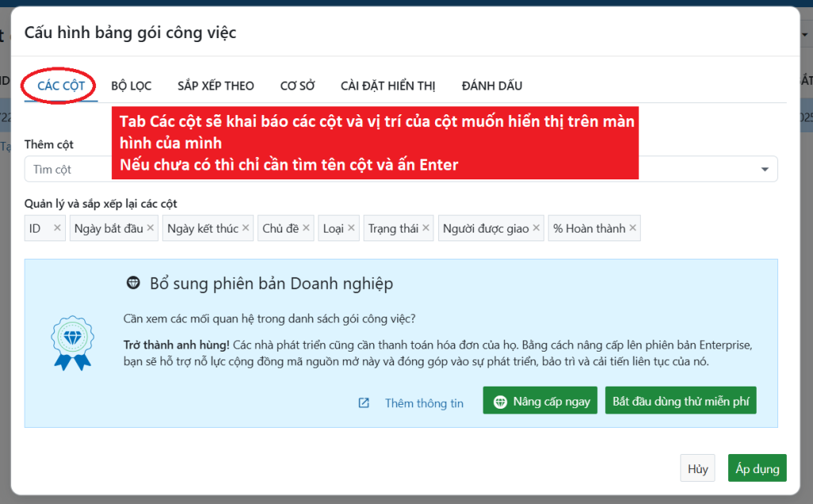This screenshot has height=504, width=813.
Task: Remove the Ngày kết thúc column
Action: click(x=246, y=229)
